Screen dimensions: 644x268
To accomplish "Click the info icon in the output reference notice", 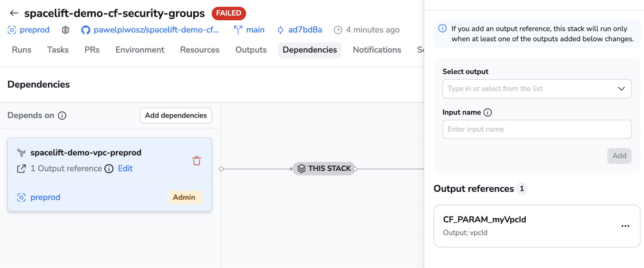I will coord(443,28).
